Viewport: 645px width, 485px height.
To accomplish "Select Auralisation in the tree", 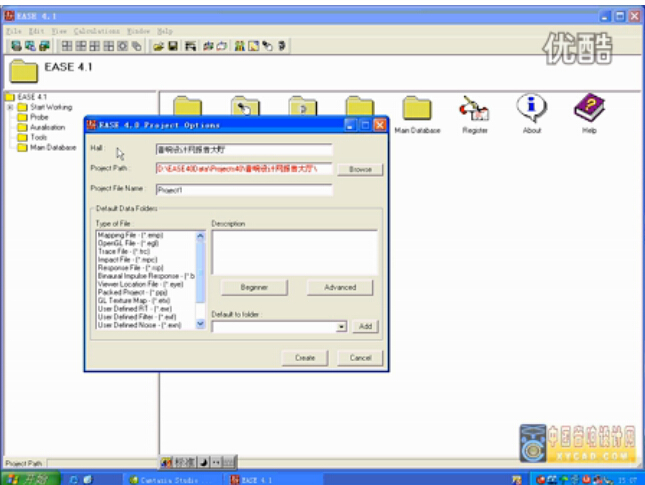I will pos(48,127).
